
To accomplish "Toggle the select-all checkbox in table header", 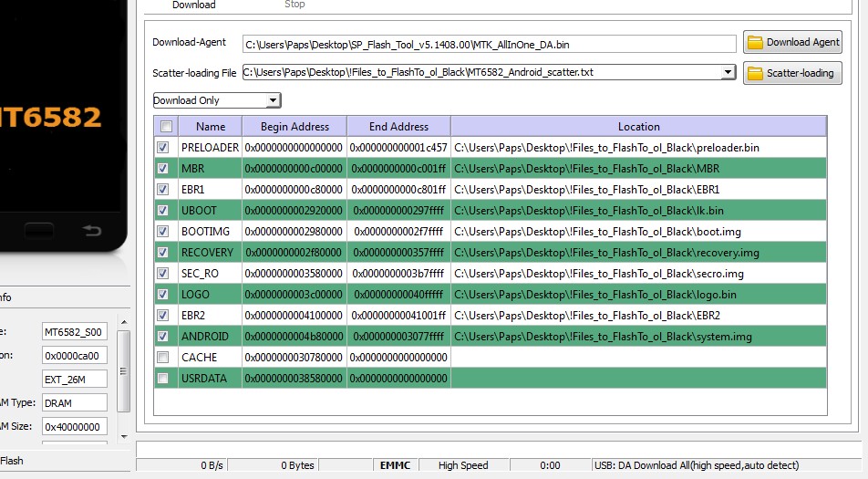I will pos(166,127).
